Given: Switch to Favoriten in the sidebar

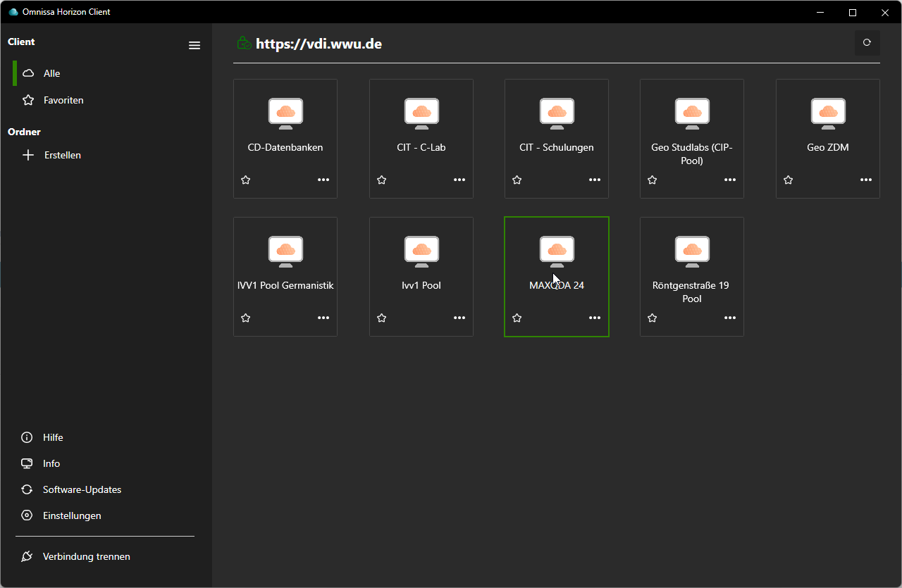Looking at the screenshot, I should pos(63,100).
